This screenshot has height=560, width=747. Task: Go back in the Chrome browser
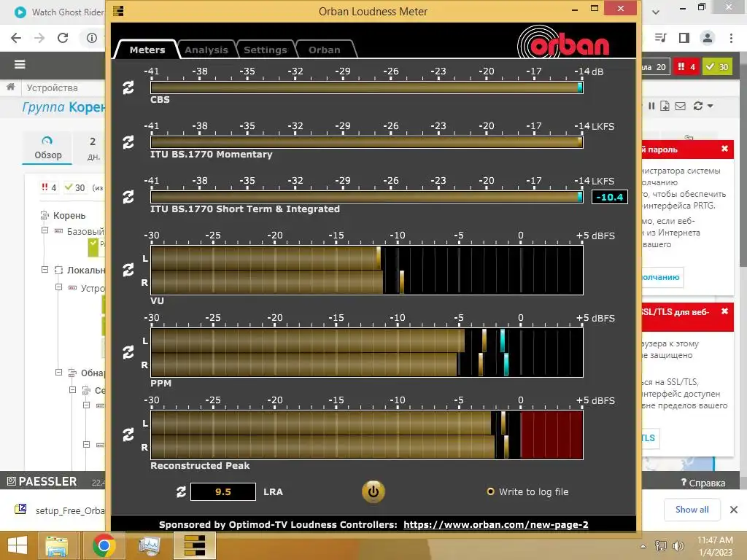pyautogui.click(x=16, y=38)
